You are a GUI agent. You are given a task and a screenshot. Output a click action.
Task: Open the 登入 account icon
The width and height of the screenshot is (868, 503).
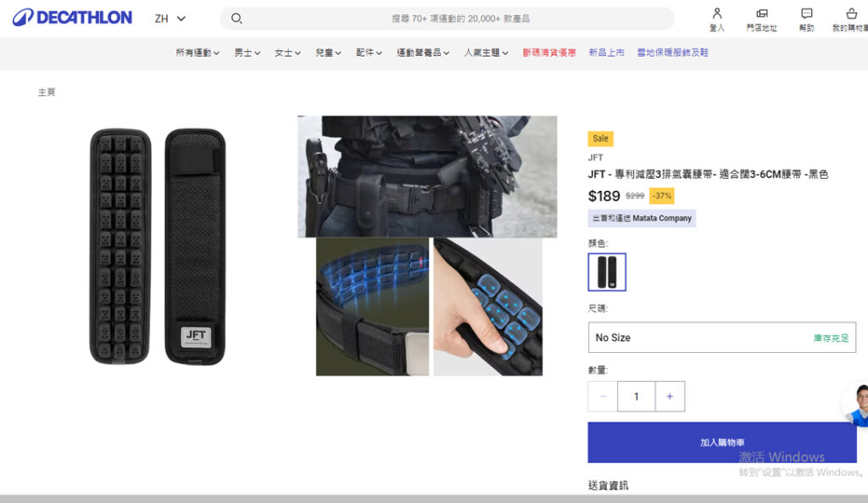coord(717,20)
